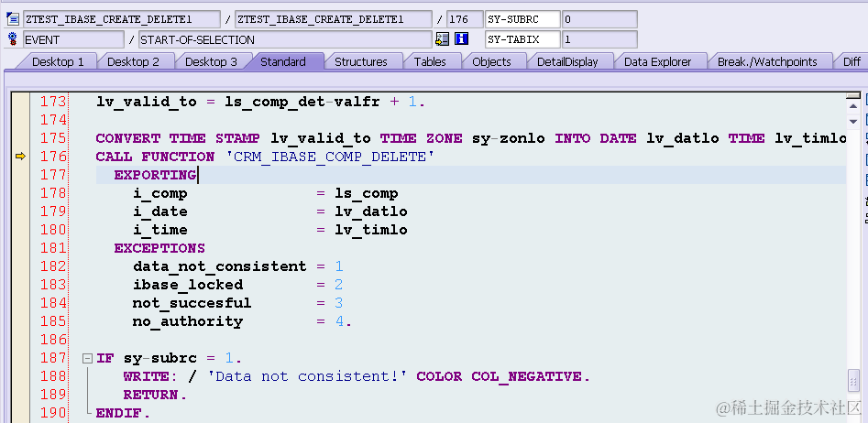Click the program name field next to program icon
This screenshot has height=423, width=868.
tap(121, 19)
